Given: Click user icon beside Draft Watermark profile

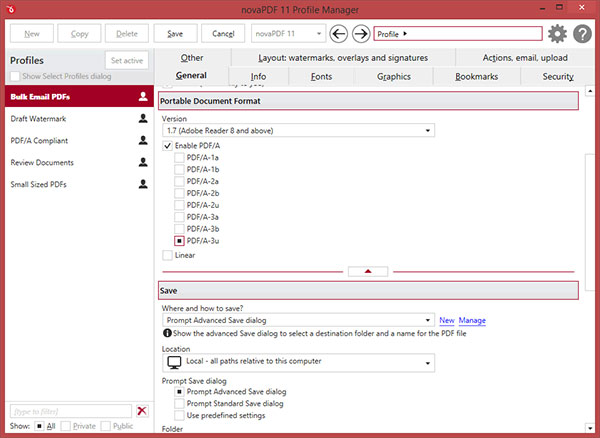Looking at the screenshot, I should (143, 119).
